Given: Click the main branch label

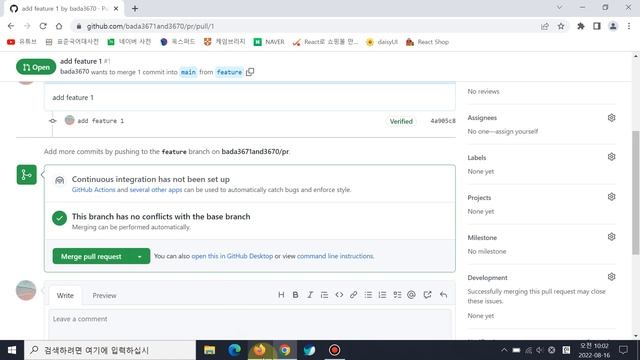Looking at the screenshot, I should (x=188, y=72).
